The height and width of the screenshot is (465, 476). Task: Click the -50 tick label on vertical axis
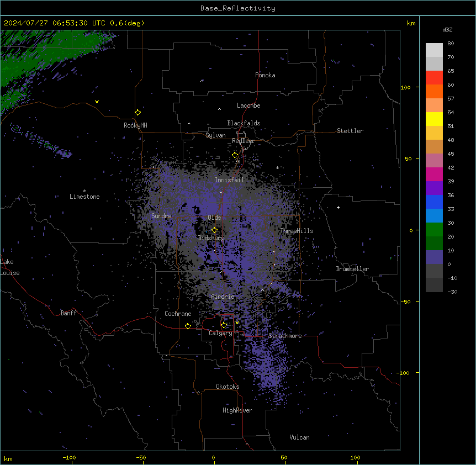pos(405,302)
